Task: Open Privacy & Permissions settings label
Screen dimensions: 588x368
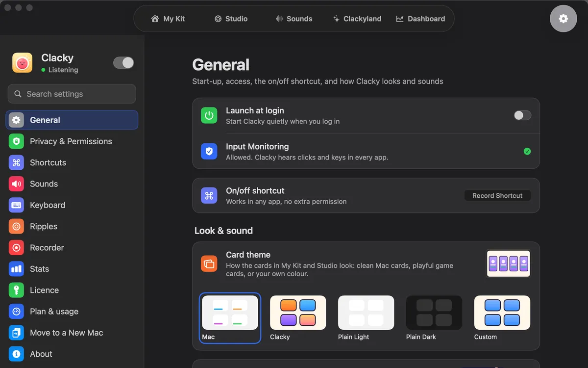Action: pyautogui.click(x=71, y=141)
